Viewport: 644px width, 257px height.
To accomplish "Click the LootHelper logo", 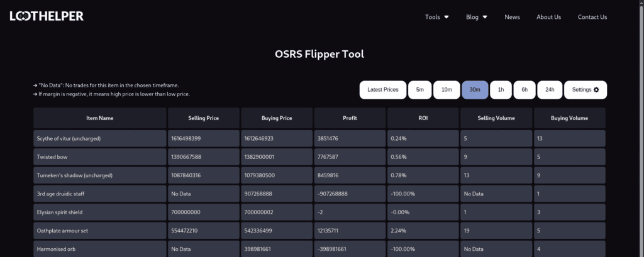I will point(47,16).
